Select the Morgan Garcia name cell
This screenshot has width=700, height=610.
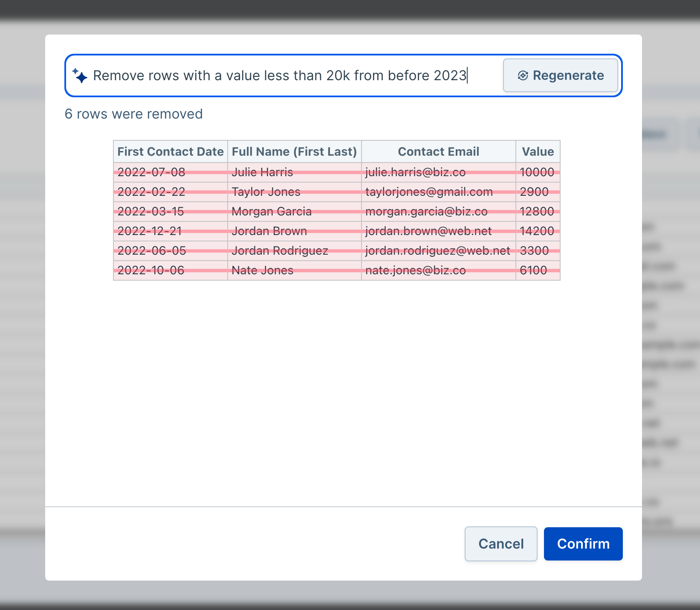point(295,212)
